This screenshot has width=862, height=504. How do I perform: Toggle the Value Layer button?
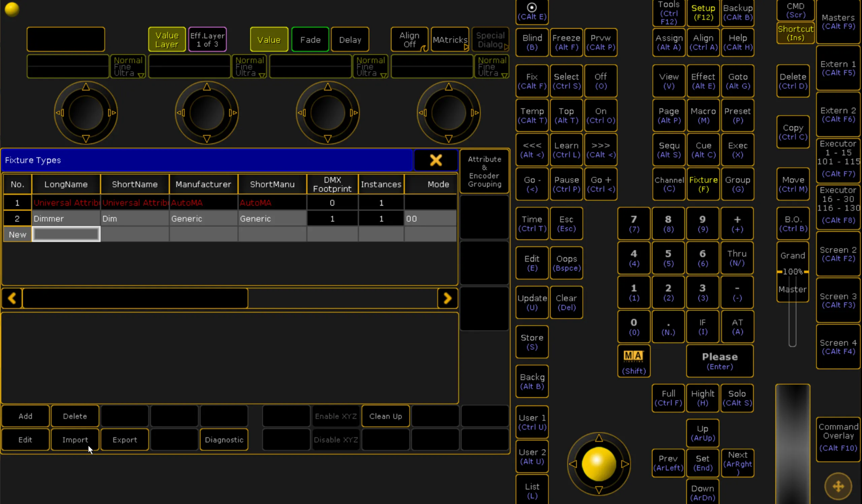pos(167,39)
